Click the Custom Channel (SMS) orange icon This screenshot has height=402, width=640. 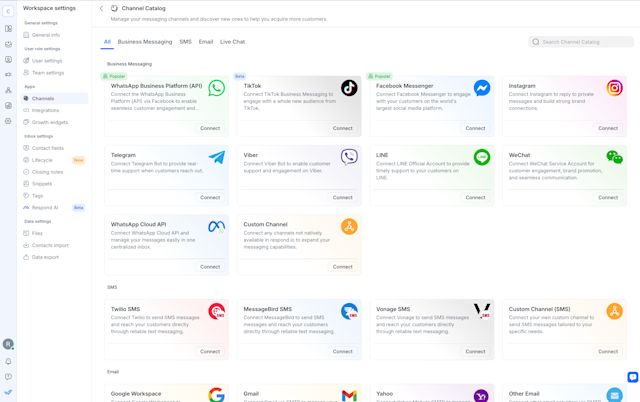coord(614,311)
